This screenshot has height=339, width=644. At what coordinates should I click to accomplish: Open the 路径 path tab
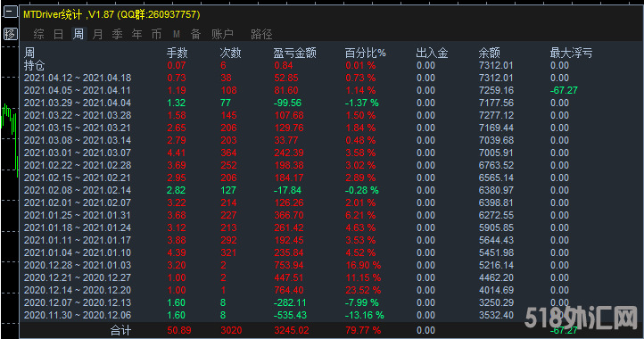tap(261, 34)
